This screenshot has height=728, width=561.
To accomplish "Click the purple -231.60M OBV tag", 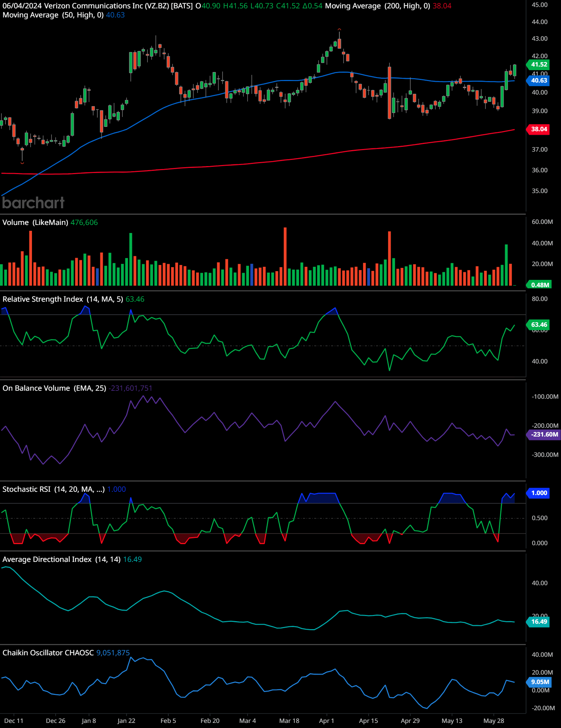I will point(544,434).
